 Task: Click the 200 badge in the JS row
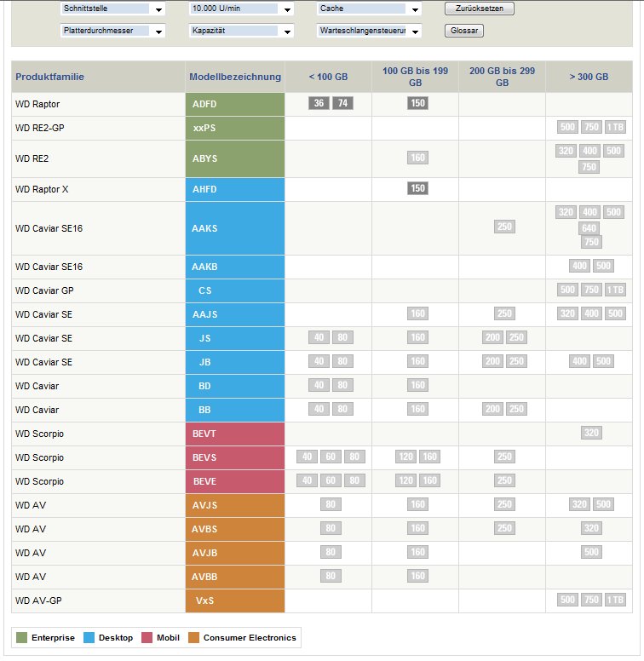click(x=492, y=337)
